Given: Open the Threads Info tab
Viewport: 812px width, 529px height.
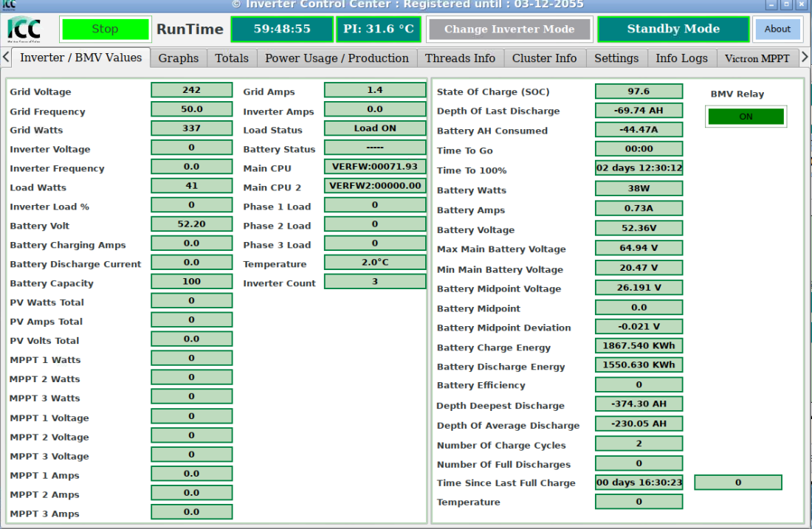Looking at the screenshot, I should point(461,58).
